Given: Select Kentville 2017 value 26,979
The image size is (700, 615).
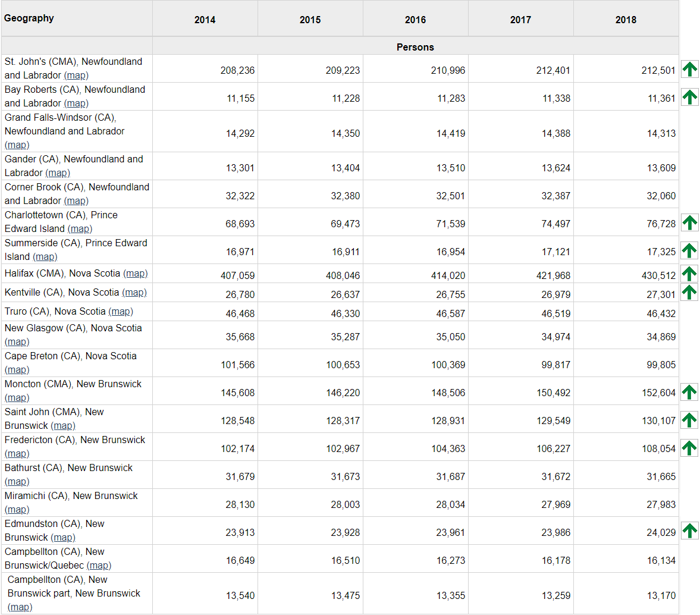Looking at the screenshot, I should [x=556, y=295].
